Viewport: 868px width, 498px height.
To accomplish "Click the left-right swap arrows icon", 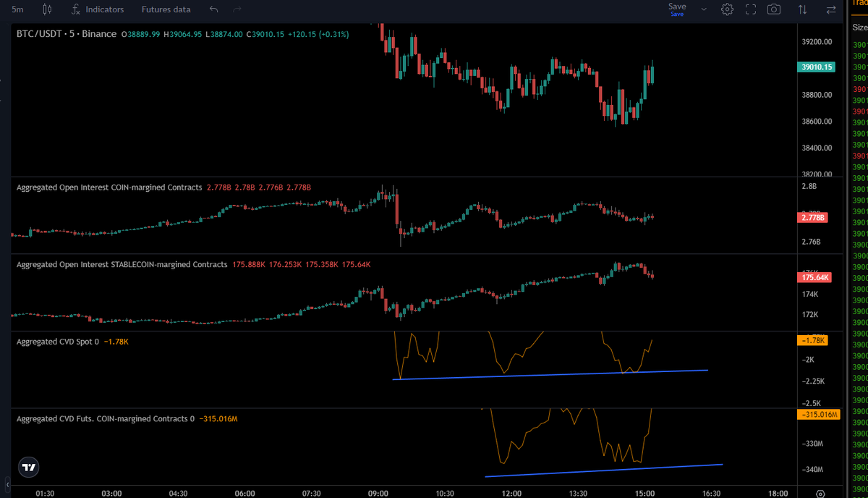I will [x=831, y=9].
